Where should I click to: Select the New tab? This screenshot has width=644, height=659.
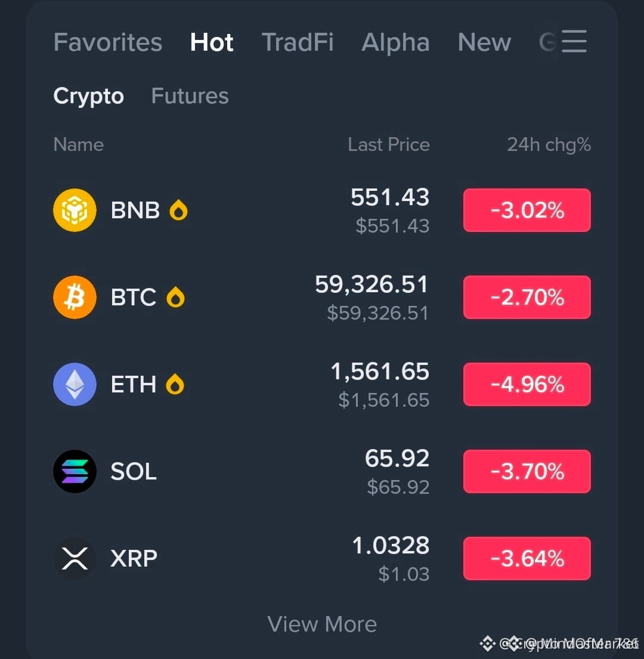(484, 42)
